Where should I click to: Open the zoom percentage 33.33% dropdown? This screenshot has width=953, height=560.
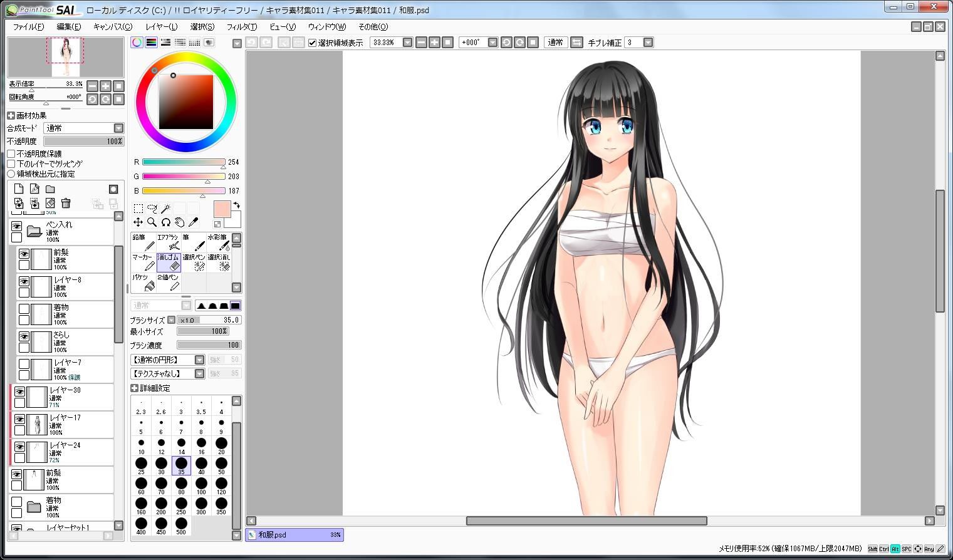pyautogui.click(x=407, y=43)
